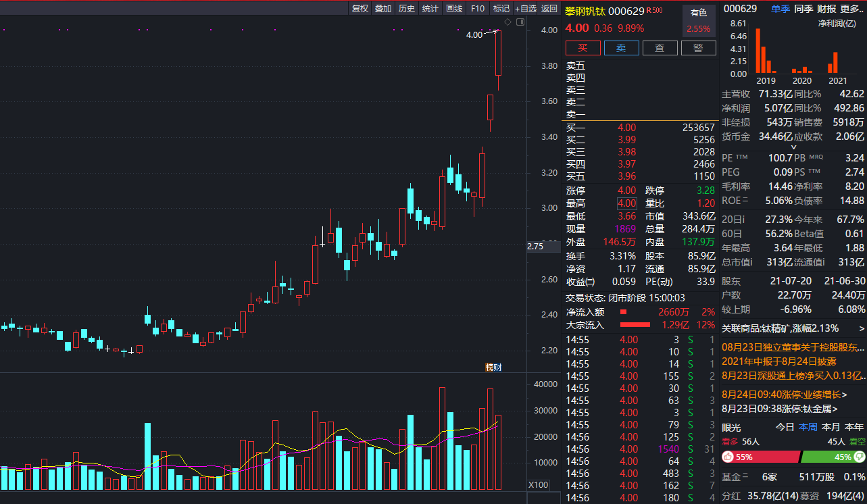Expand the financial data section chevron

(x=794, y=147)
